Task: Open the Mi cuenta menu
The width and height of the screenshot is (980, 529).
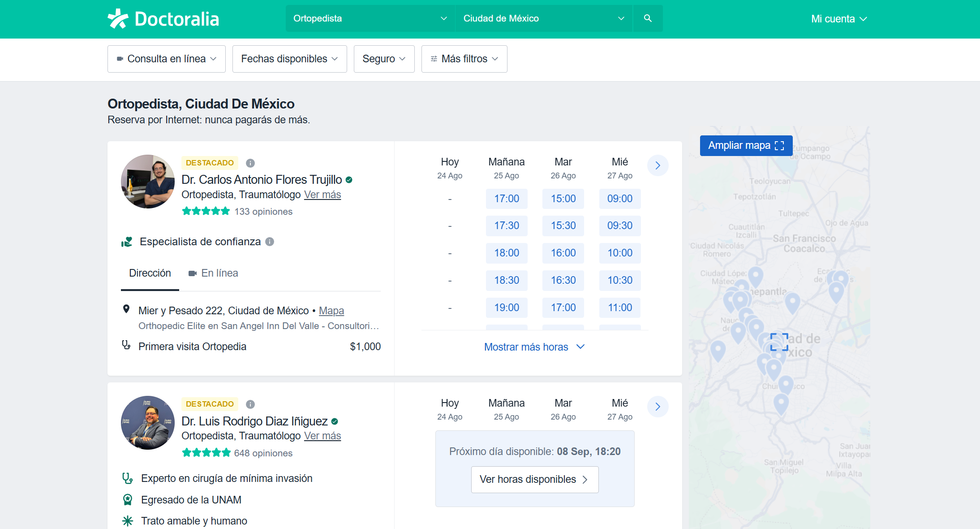Action: coord(838,19)
